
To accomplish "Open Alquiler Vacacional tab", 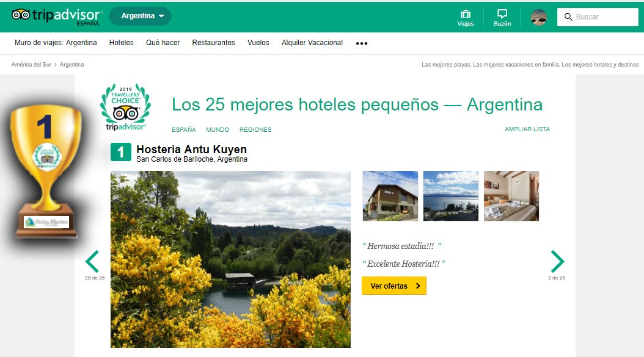I will (x=312, y=43).
